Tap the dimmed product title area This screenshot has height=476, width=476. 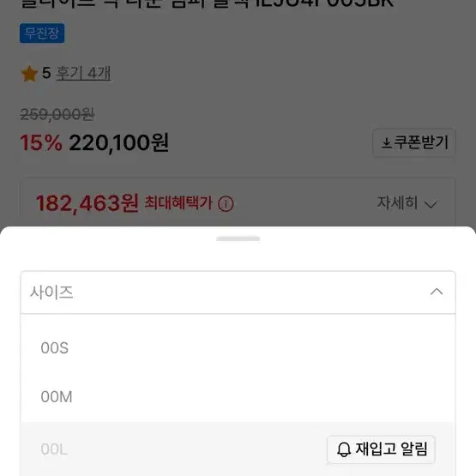[x=208, y=4]
